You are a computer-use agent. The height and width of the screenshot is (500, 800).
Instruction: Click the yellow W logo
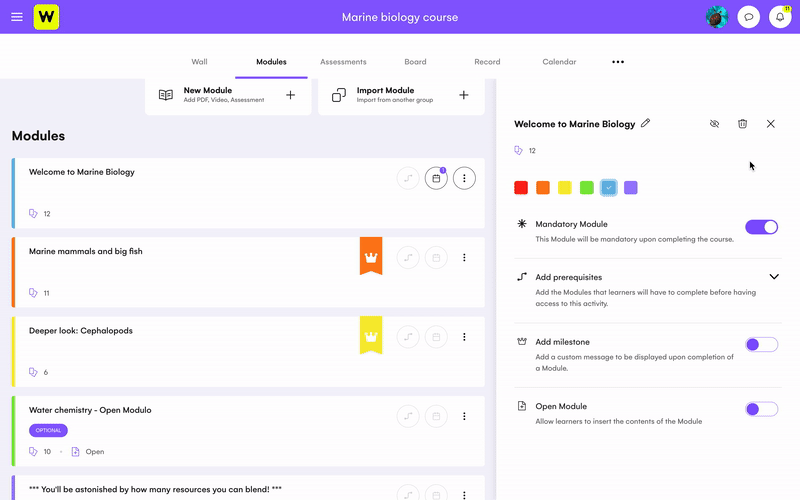pyautogui.click(x=46, y=17)
